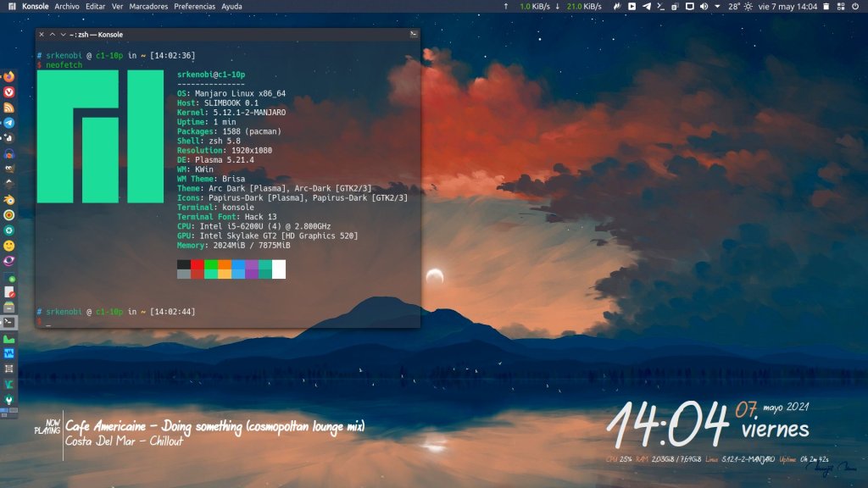Image resolution: width=868 pixels, height=488 pixels.
Task: Launch Vivaldi browser from the dock
Action: (x=8, y=92)
